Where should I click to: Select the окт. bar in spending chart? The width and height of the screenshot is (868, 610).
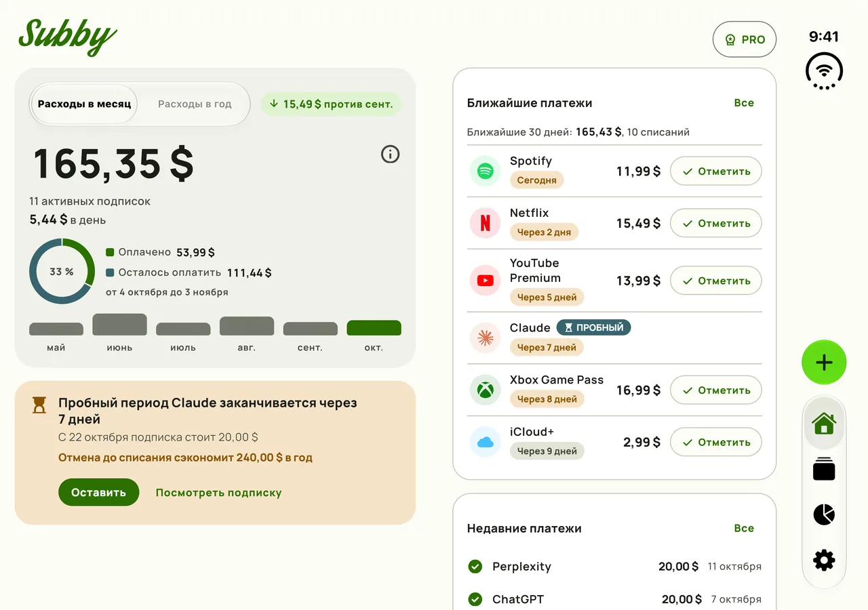tap(374, 328)
